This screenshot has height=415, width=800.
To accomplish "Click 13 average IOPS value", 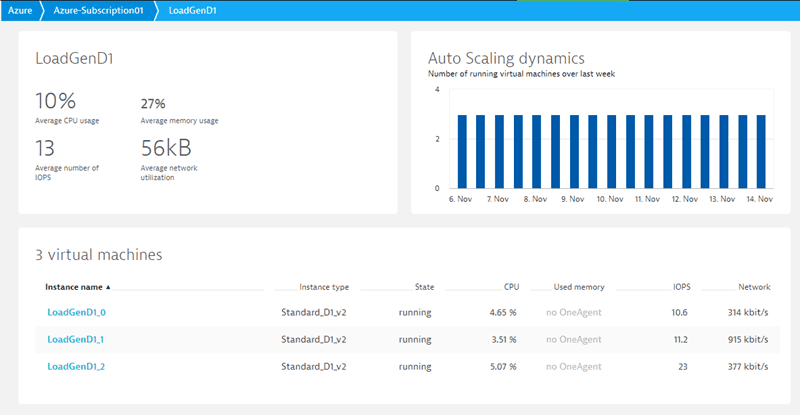I will point(45,148).
